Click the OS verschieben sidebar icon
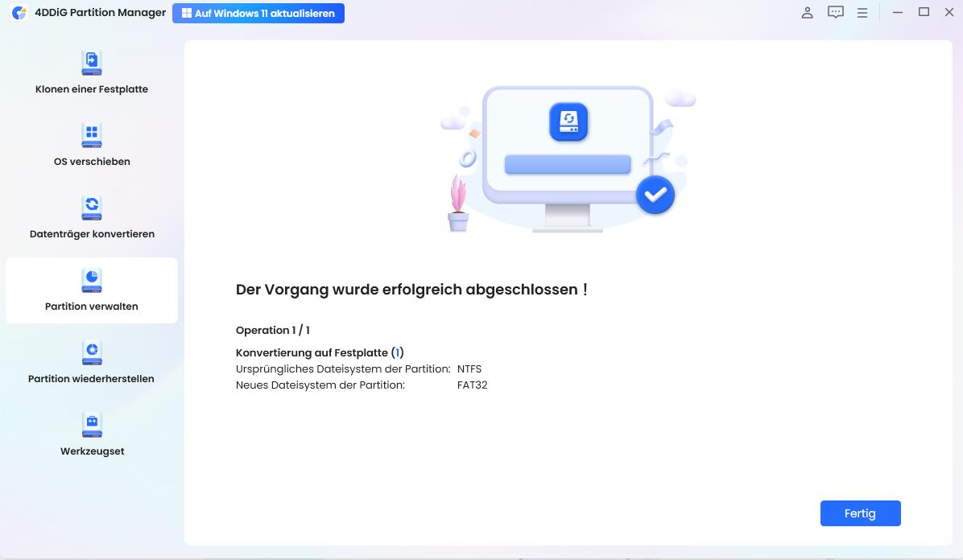The height and width of the screenshot is (560, 963). (92, 135)
